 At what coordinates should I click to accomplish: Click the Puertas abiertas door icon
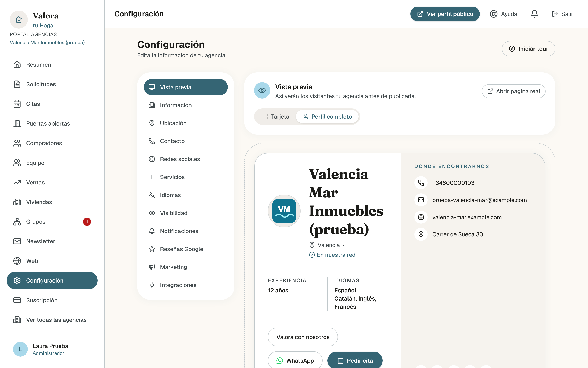click(17, 123)
